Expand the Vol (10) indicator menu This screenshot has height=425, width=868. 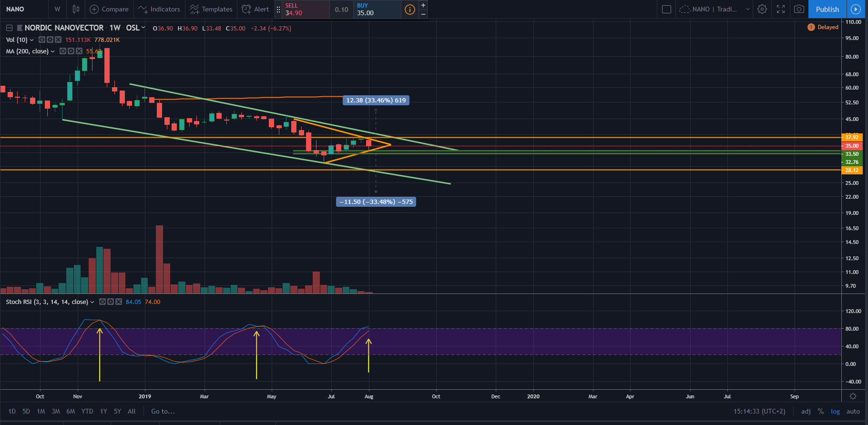[x=32, y=40]
